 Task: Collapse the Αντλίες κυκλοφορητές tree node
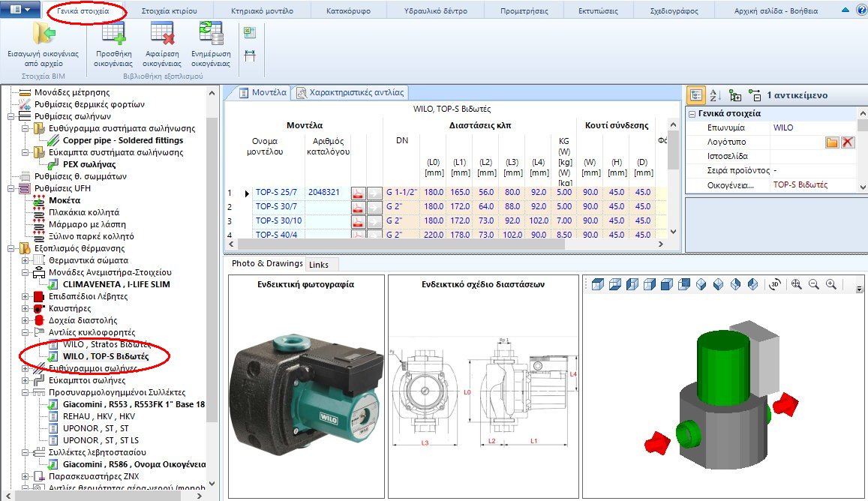pos(25,332)
